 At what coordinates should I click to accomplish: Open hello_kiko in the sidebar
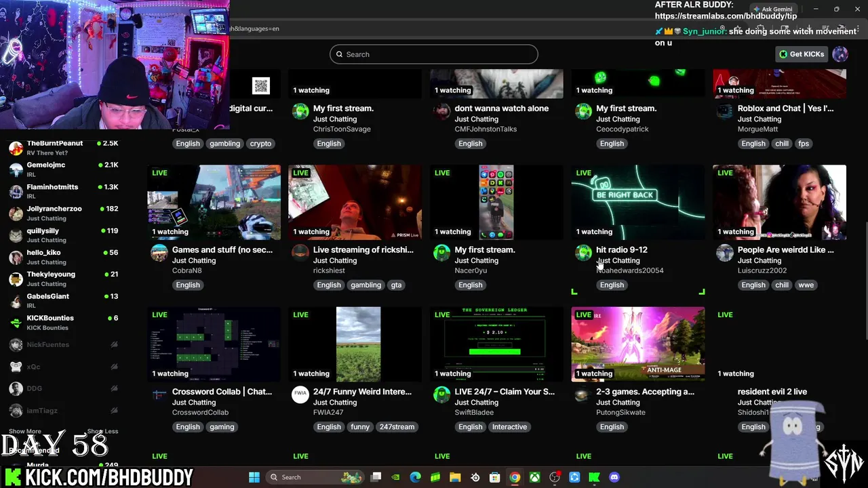[x=64, y=257]
